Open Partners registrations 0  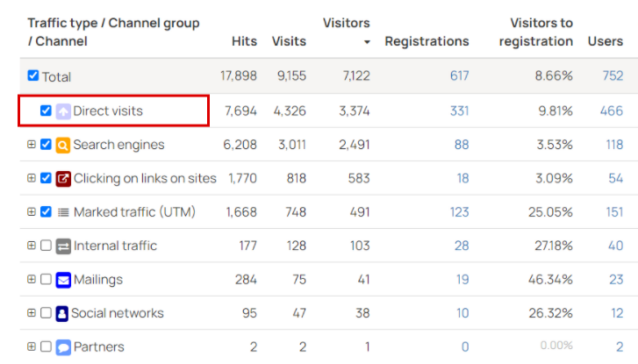tap(465, 346)
